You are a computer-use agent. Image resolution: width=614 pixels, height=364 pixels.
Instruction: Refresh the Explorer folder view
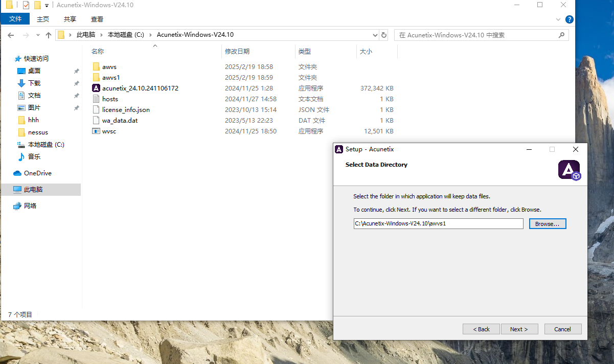[385, 35]
